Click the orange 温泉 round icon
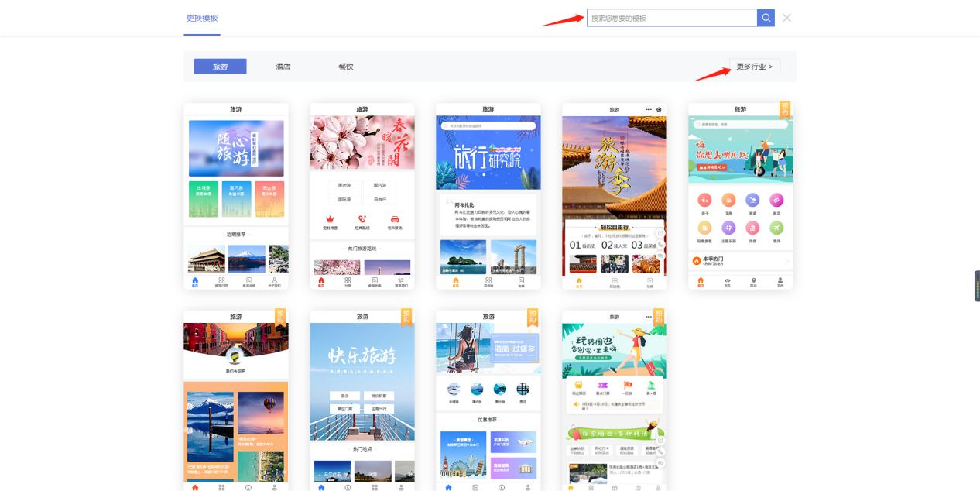The image size is (980, 491). tap(728, 200)
